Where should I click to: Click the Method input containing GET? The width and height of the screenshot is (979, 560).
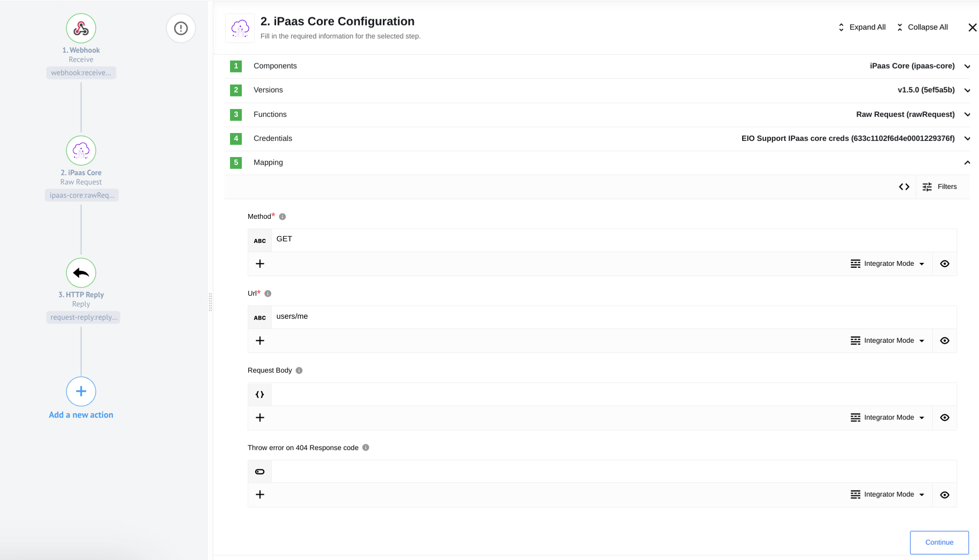[x=614, y=240]
